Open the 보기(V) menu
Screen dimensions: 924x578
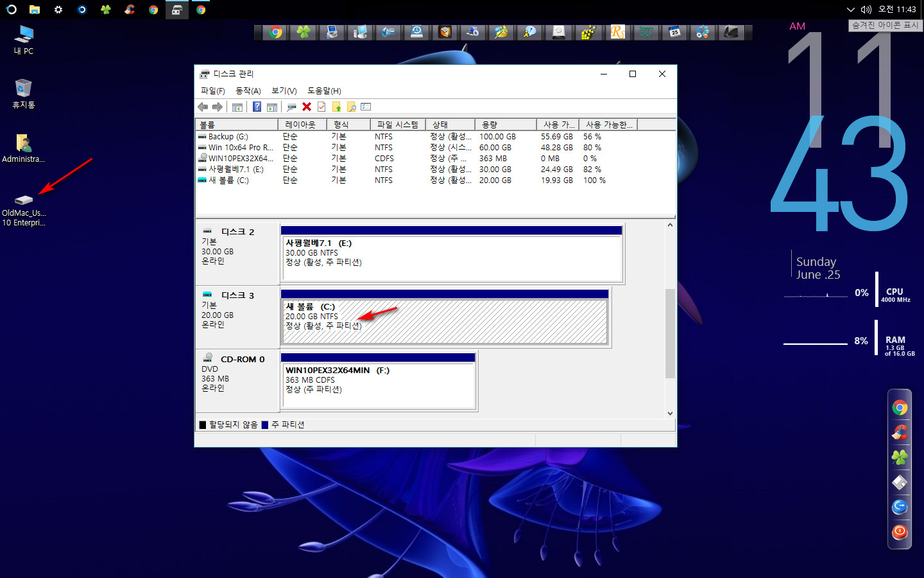click(284, 91)
